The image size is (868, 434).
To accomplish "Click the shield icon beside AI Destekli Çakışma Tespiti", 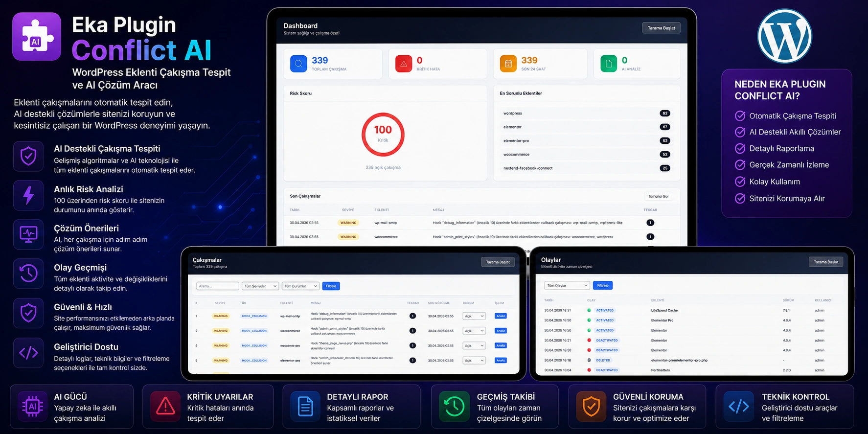I will (28, 157).
